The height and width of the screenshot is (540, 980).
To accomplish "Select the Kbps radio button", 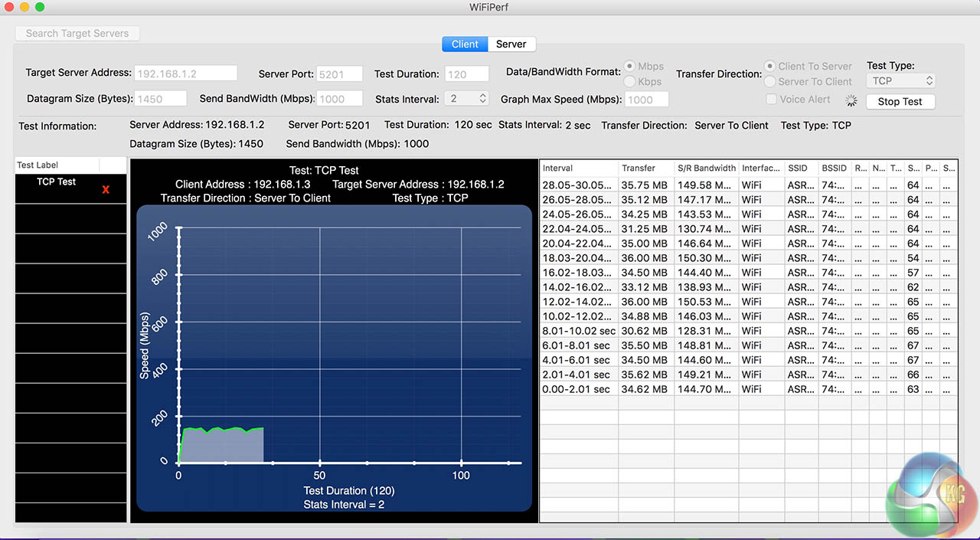I will coord(630,81).
